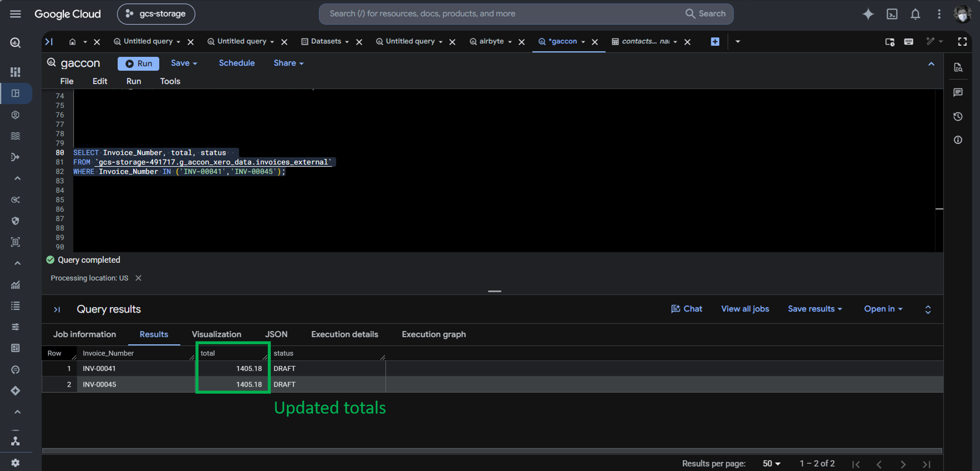Open the main navigation hamburger menu
Screen dimensions: 980x471
pyautogui.click(x=15, y=14)
